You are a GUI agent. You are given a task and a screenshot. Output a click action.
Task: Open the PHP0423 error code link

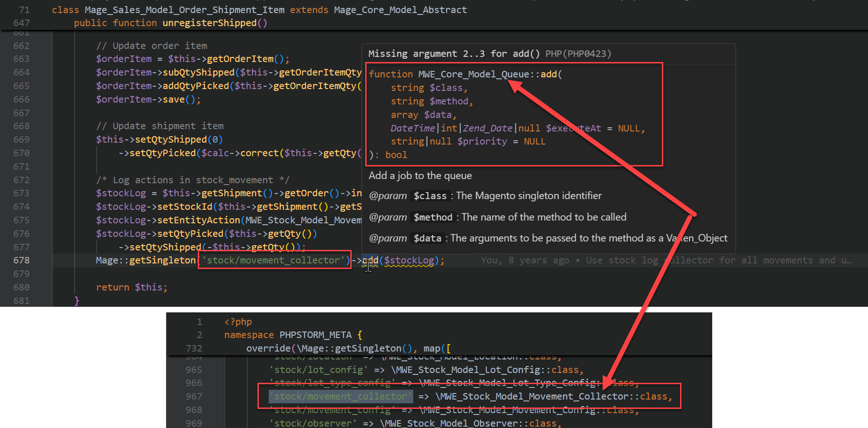(578, 54)
